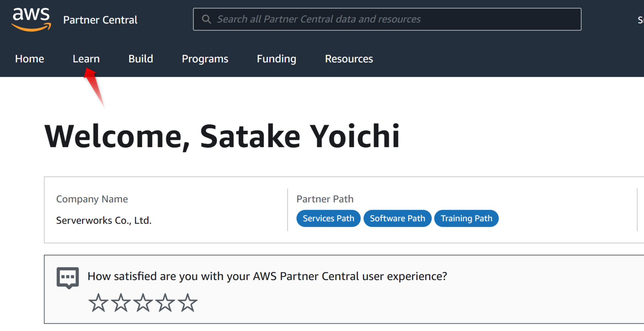Rate experience five stars
Screen dimensions: 644x331
pyautogui.click(x=188, y=303)
